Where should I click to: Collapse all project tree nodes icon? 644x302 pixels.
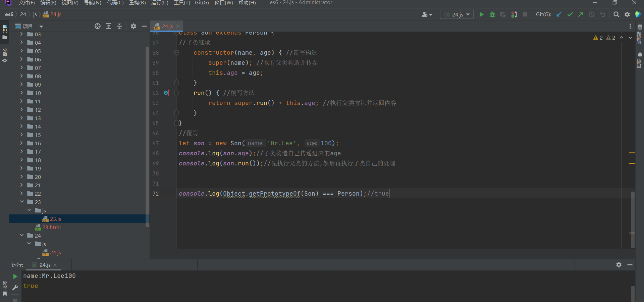(119, 26)
